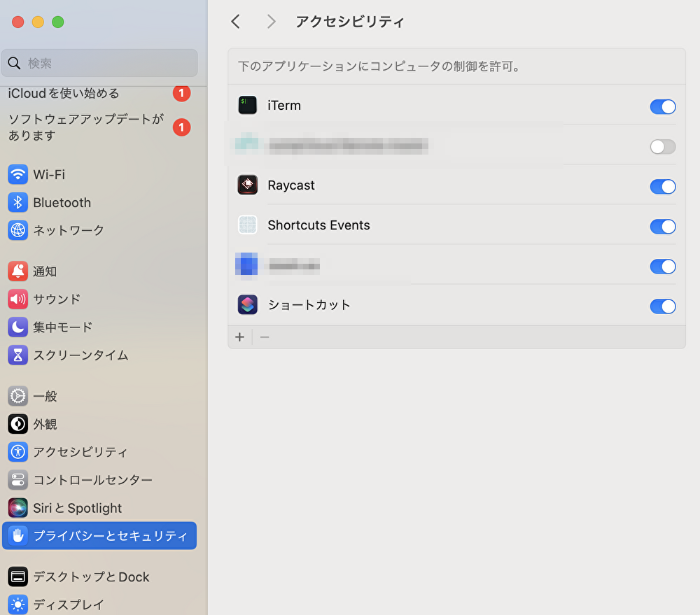Click the iTerm app icon
The width and height of the screenshot is (700, 615).
pyautogui.click(x=247, y=106)
